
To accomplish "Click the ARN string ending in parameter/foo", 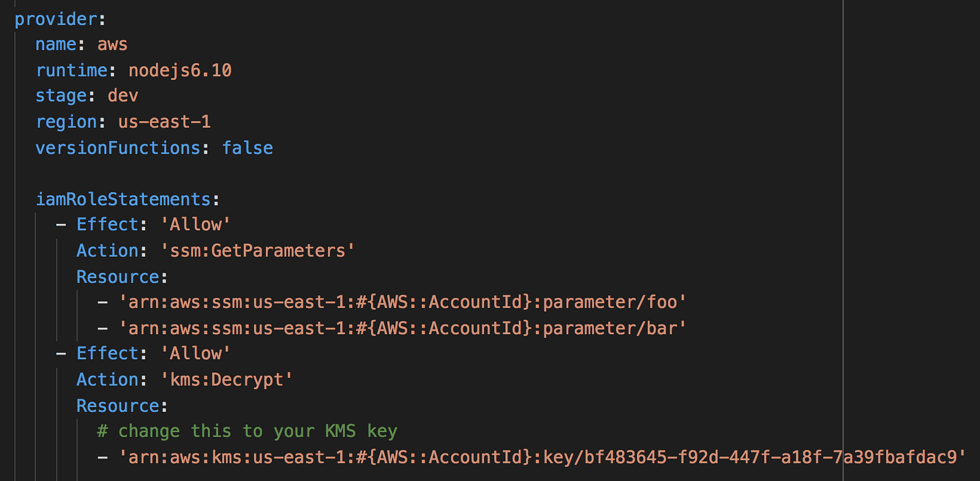I will 402,302.
